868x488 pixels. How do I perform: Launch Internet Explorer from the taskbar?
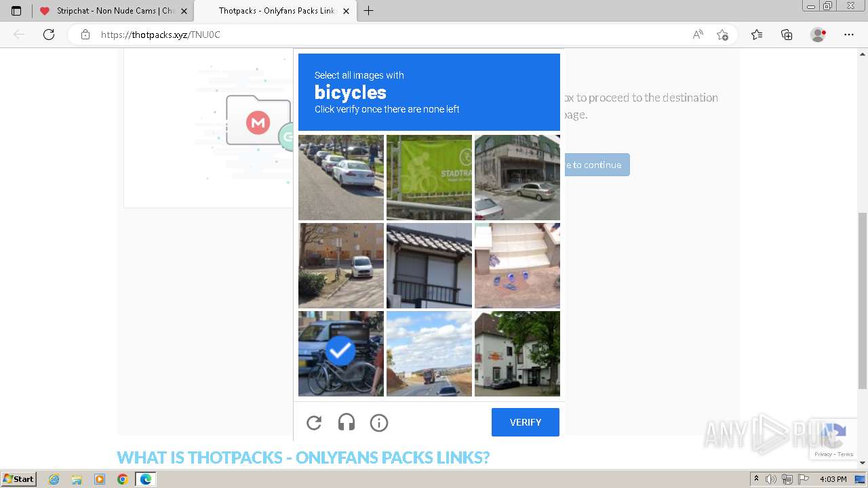pyautogui.click(x=54, y=479)
